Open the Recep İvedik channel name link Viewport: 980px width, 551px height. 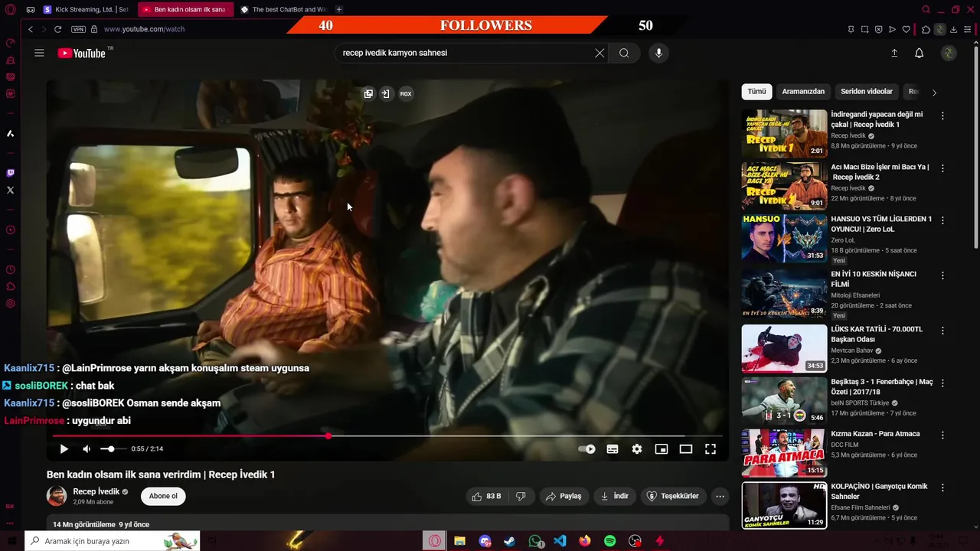[x=96, y=491]
